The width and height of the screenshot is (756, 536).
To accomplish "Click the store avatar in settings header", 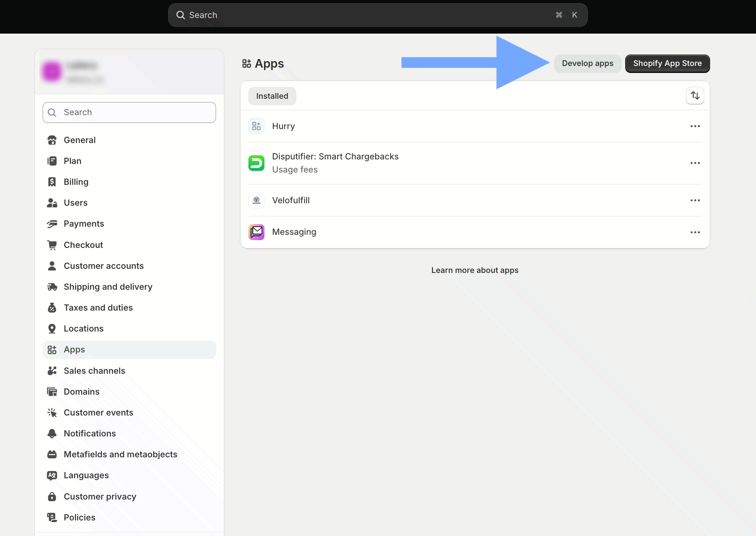I will tap(52, 71).
